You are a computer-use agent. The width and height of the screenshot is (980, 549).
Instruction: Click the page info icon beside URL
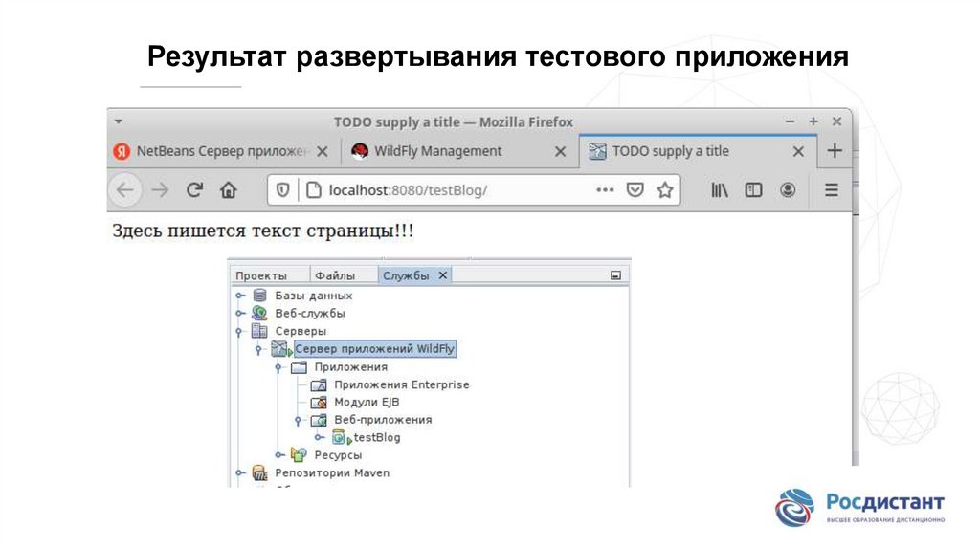[x=314, y=190]
